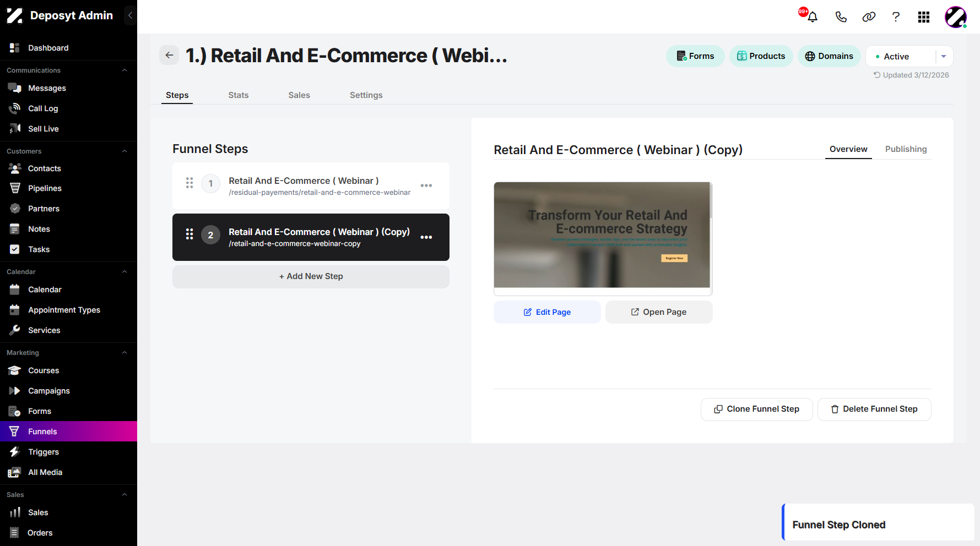
Task: Open the notifications bell icon
Action: [812, 17]
